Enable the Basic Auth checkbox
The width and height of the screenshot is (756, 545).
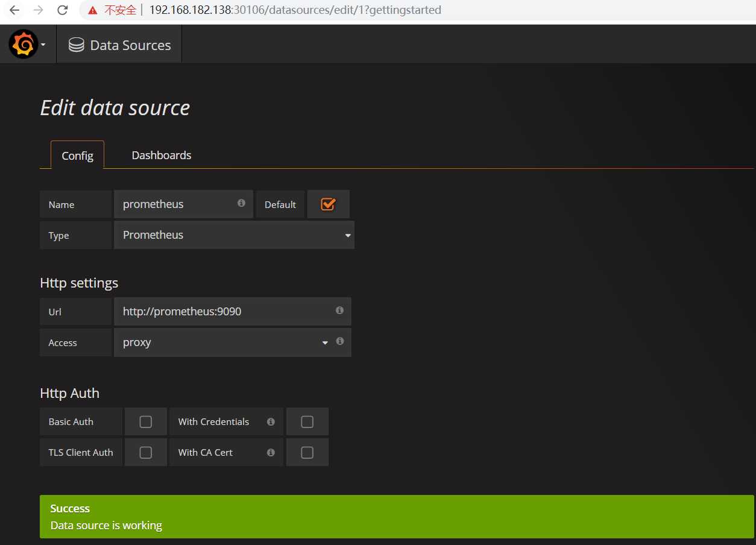point(145,421)
